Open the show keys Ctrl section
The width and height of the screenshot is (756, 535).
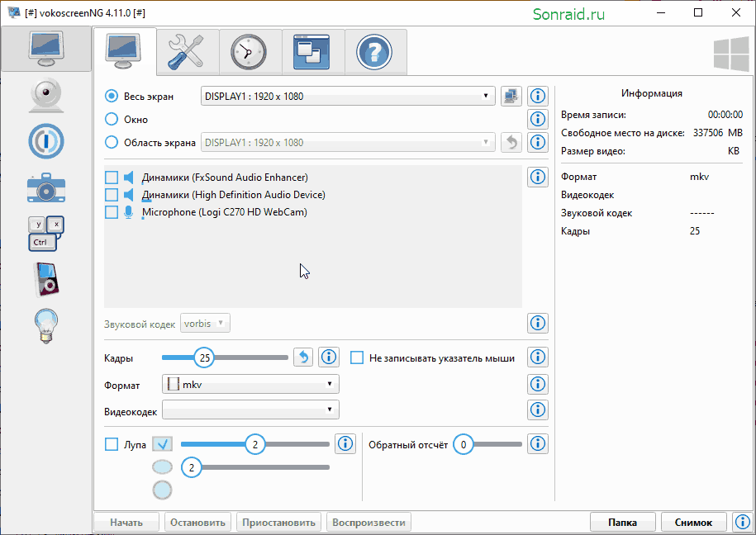coord(45,234)
